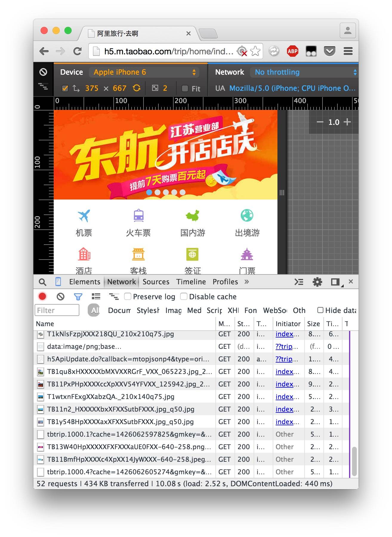392x537 pixels.
Task: Open the 东航开店店庆 promotional banner
Action: 166,155
